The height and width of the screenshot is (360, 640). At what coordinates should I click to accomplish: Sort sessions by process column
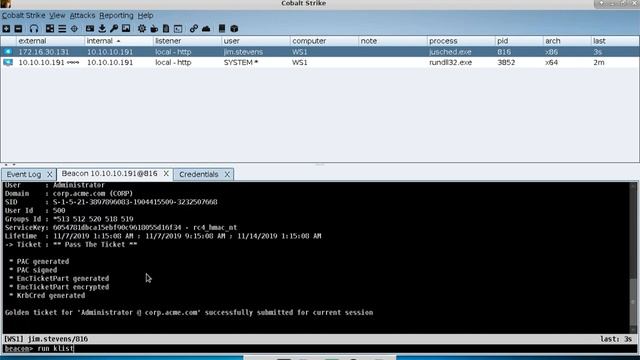(x=461, y=41)
